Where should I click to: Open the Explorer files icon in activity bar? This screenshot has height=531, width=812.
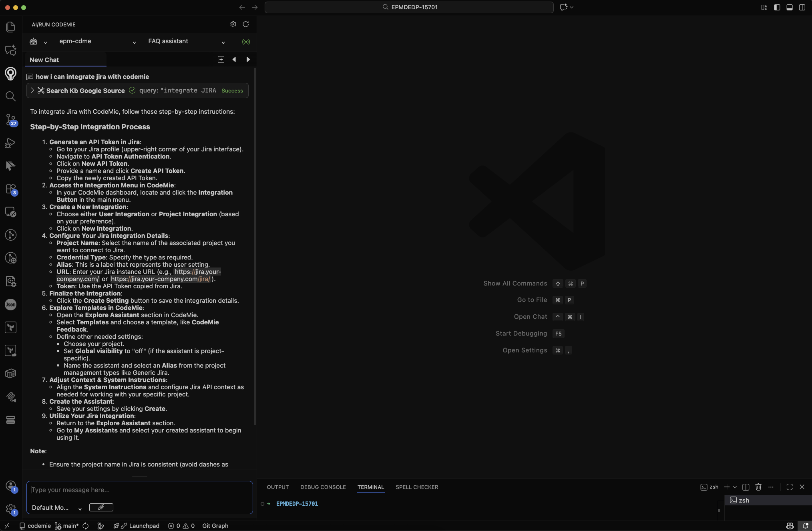tap(11, 27)
